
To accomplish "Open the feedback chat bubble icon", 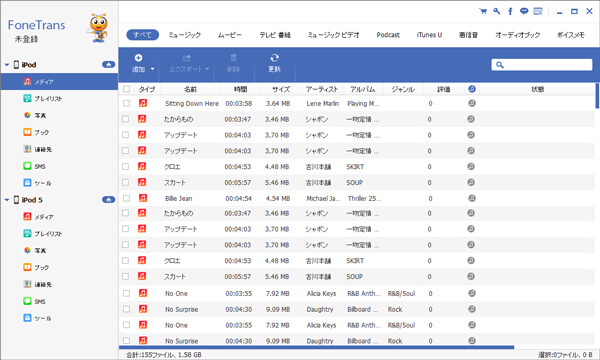I will pos(524,11).
